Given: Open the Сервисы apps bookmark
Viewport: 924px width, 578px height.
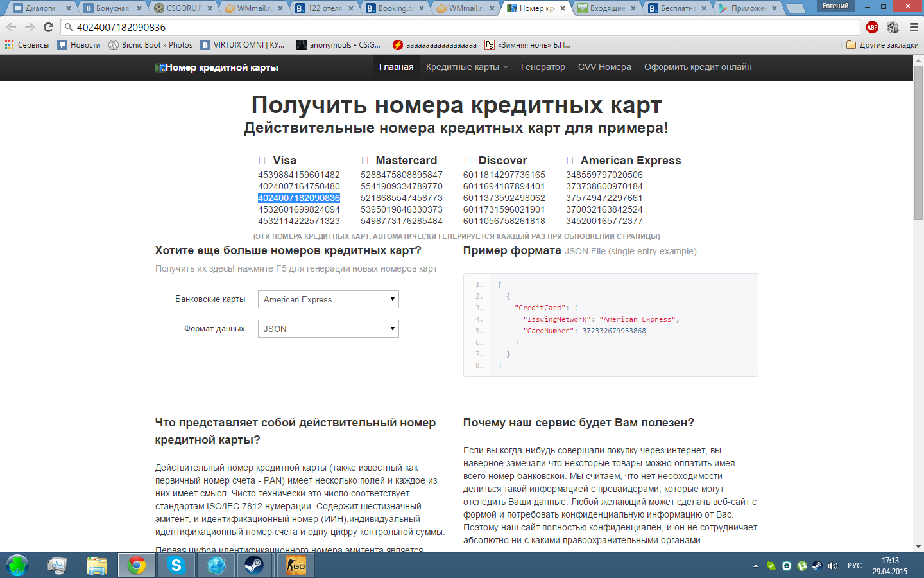Looking at the screenshot, I should (27, 45).
